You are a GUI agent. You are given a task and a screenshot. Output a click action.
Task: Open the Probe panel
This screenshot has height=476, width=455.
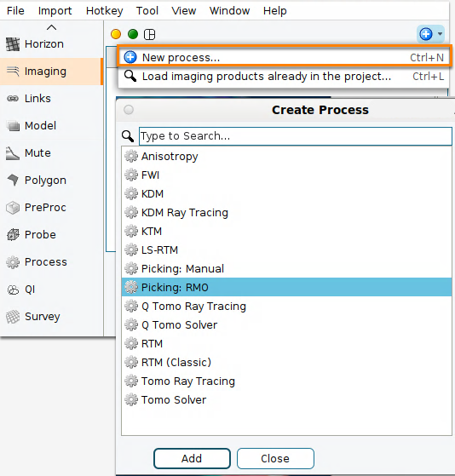click(x=51, y=235)
